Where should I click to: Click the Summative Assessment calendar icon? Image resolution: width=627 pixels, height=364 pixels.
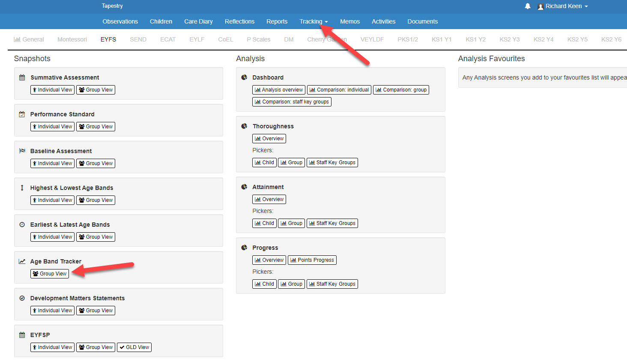tap(22, 77)
